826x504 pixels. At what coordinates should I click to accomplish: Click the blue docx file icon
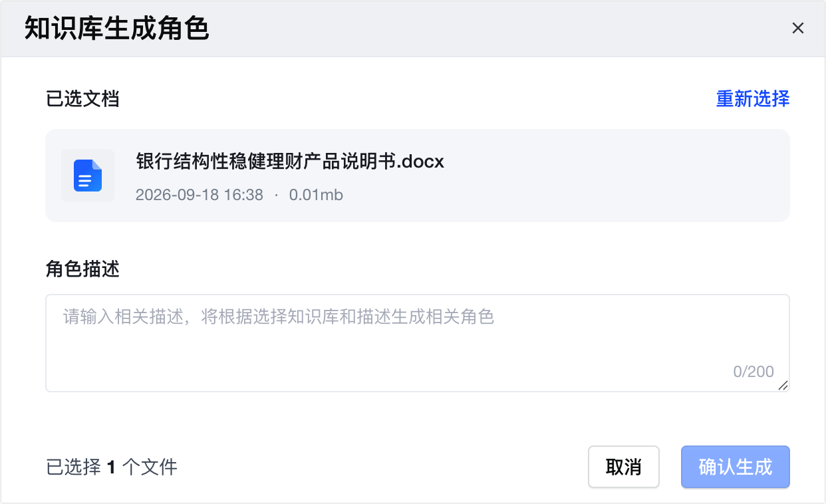coord(88,176)
